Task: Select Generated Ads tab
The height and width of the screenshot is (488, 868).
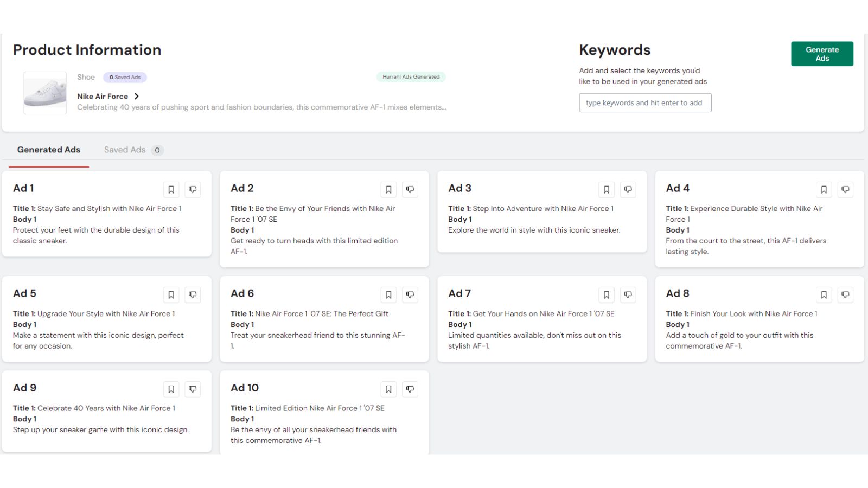Action: tap(49, 150)
